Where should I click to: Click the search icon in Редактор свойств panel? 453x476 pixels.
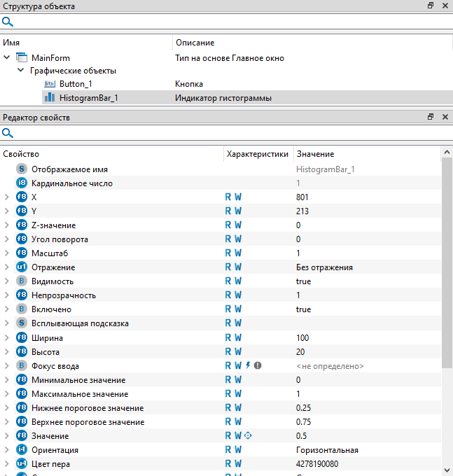8,133
